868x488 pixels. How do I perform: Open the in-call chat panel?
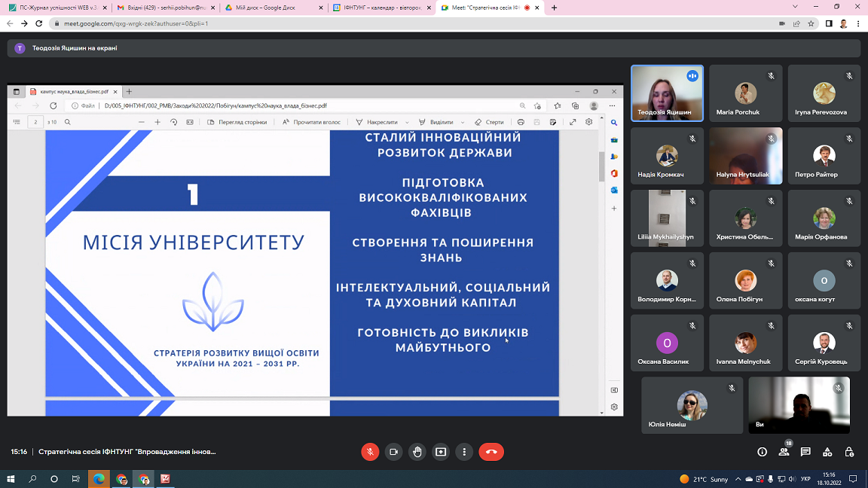click(805, 452)
